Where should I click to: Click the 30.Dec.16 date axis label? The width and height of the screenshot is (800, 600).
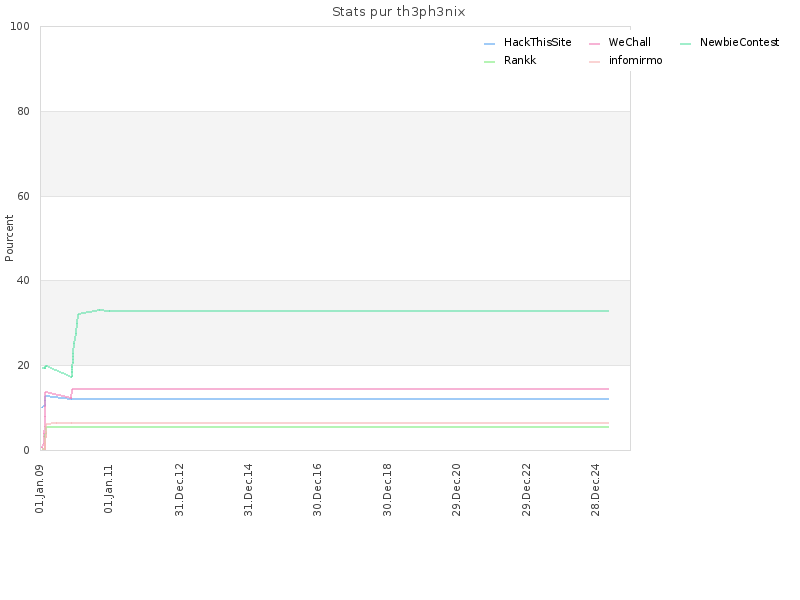coord(317,489)
